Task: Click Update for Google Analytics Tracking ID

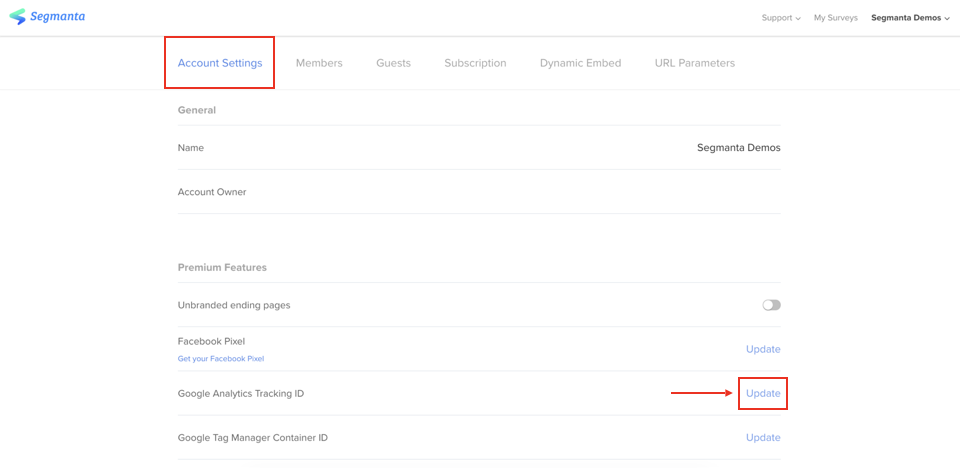Action: [x=763, y=393]
